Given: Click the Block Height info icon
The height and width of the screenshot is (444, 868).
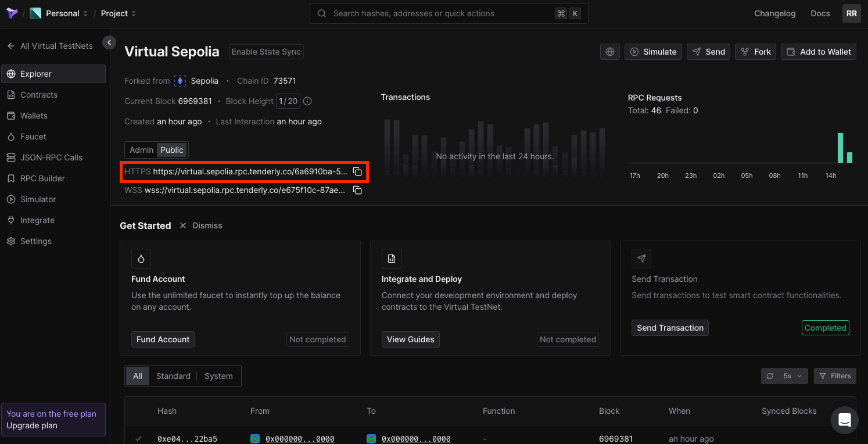Looking at the screenshot, I should click(308, 101).
